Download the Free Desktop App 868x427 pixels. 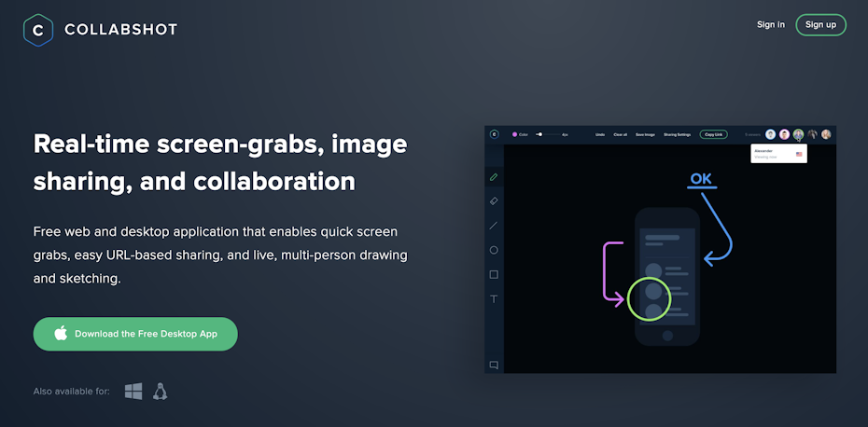coord(135,334)
